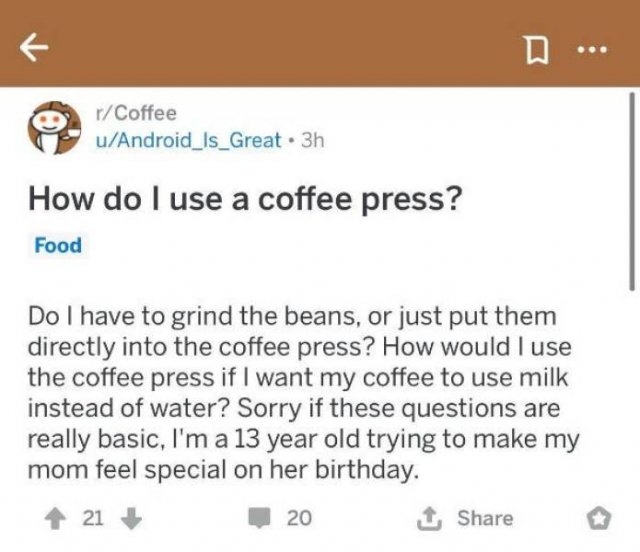Viewport: 640px width, 552px height.
Task: Click the brown header bar
Action: tap(320, 43)
